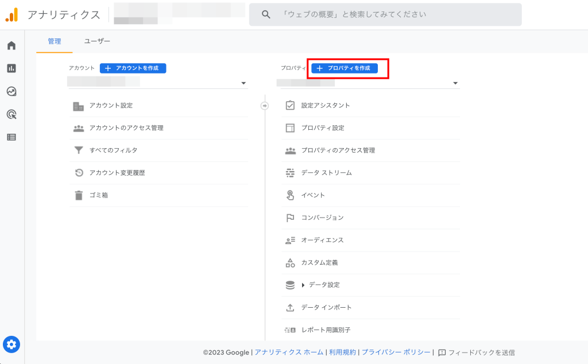Select イベント row text
This screenshot has height=364, width=588.
[x=313, y=195]
